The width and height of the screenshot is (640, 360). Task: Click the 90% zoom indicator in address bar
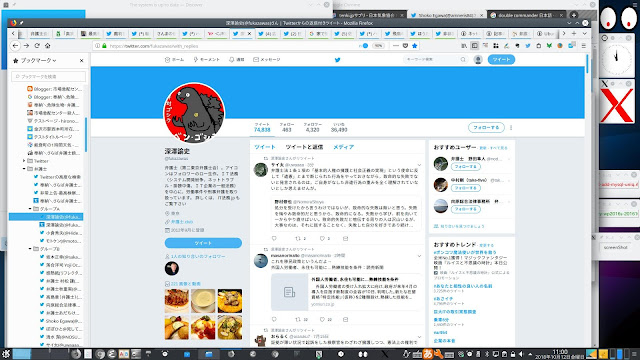378,46
